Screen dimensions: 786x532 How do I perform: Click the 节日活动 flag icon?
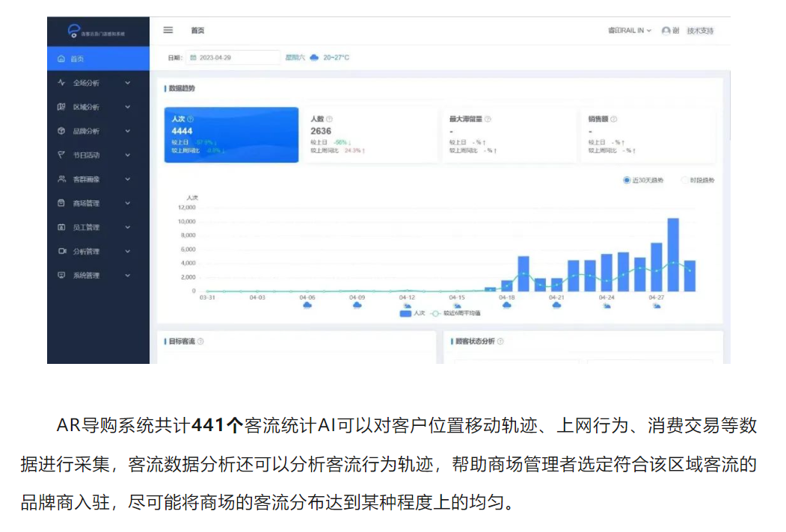[x=61, y=155]
